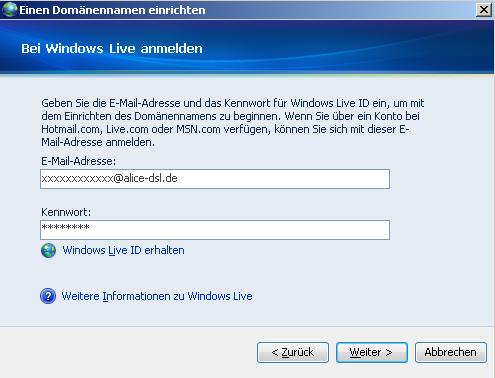The width and height of the screenshot is (495, 378).
Task: Click the Kennwort: label
Action: click(66, 212)
